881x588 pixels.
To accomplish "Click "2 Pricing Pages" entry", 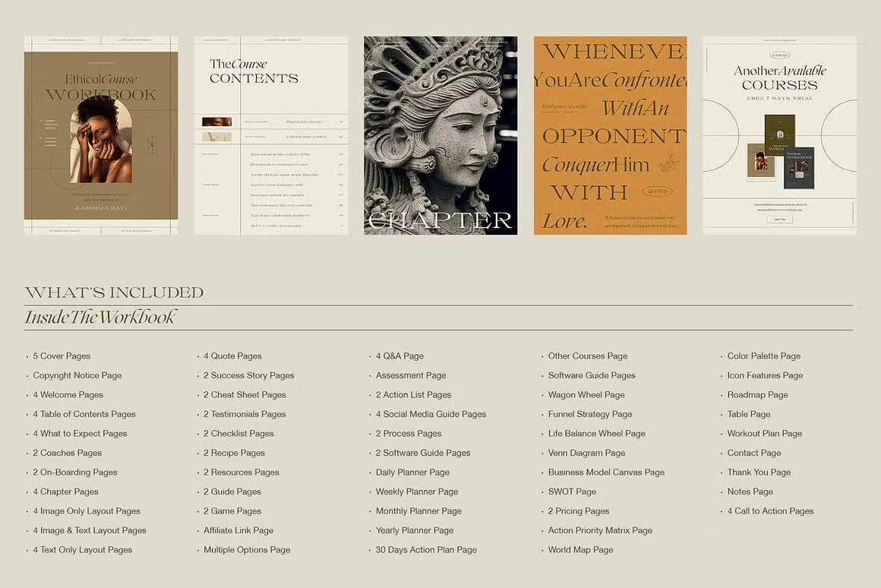I will [x=579, y=511].
